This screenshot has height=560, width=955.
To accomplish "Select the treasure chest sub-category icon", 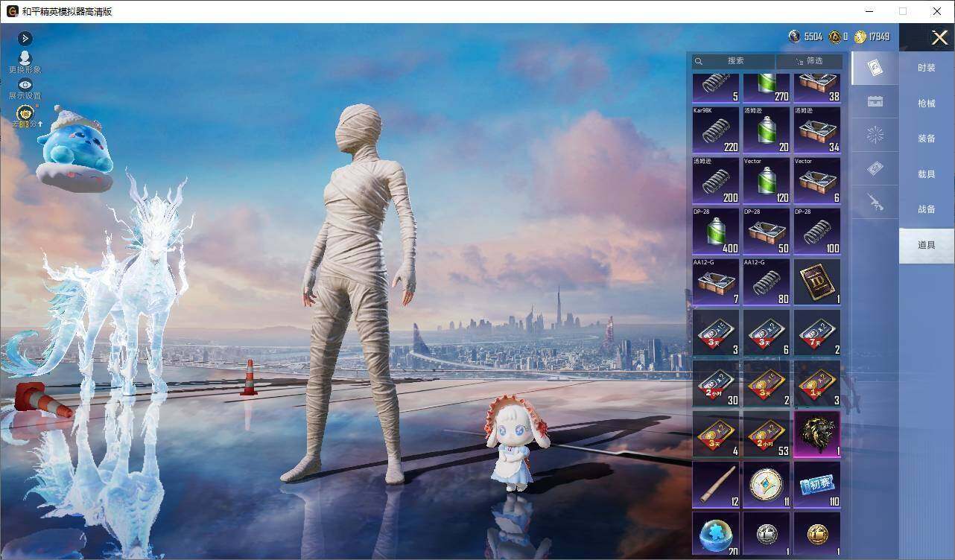I will (x=875, y=102).
